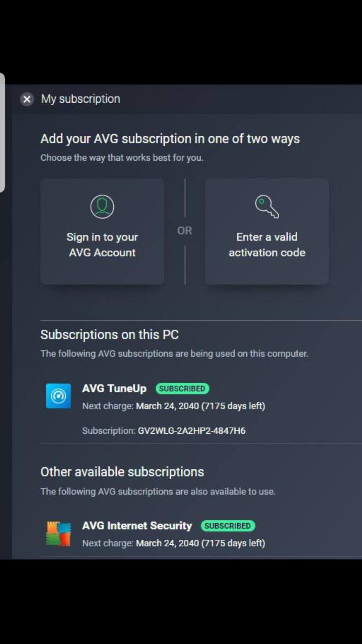Screen dimensions: 362x644
Task: Click the SUBSCRIBED badge beside AVG Internet Security
Action: click(228, 526)
